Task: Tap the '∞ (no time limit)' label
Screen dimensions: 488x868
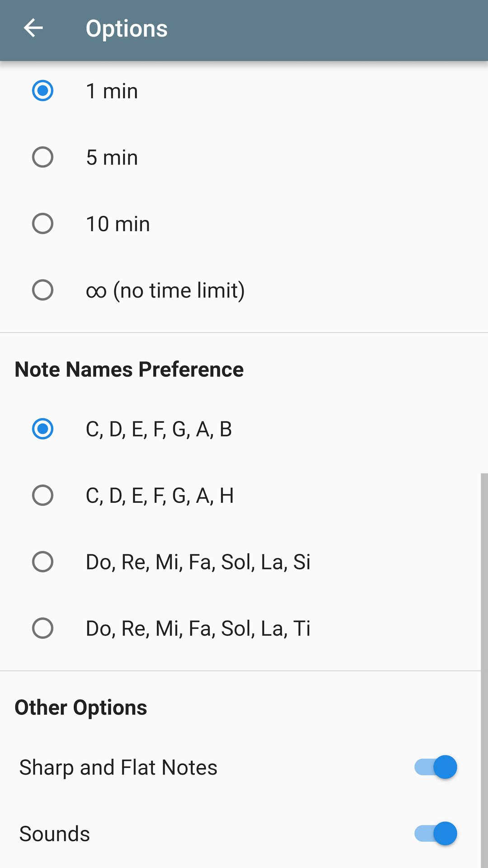Action: coord(165,290)
